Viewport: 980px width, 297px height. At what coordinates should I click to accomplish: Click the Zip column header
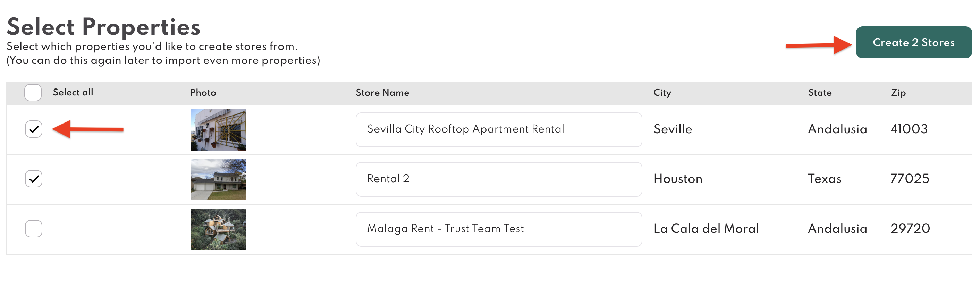(898, 93)
